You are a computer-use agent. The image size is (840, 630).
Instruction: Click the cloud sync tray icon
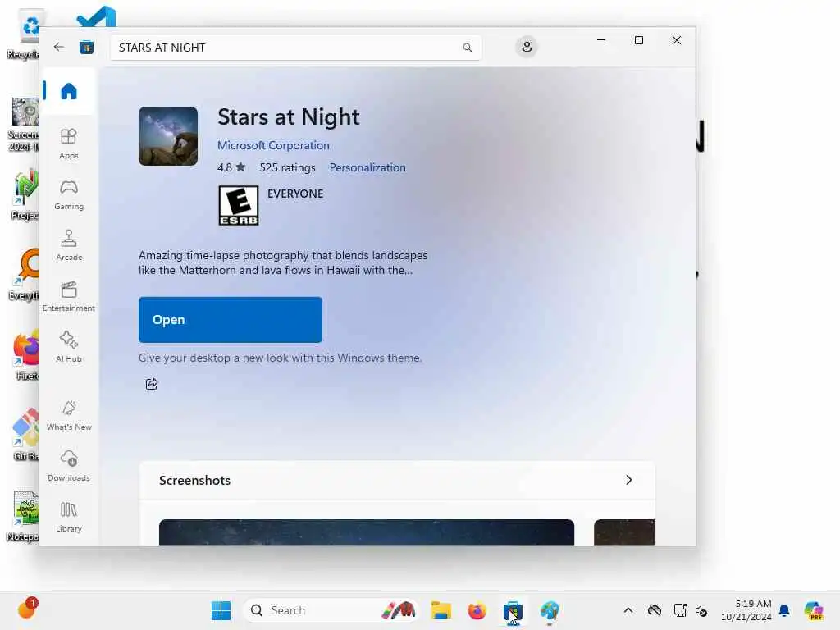click(x=654, y=610)
